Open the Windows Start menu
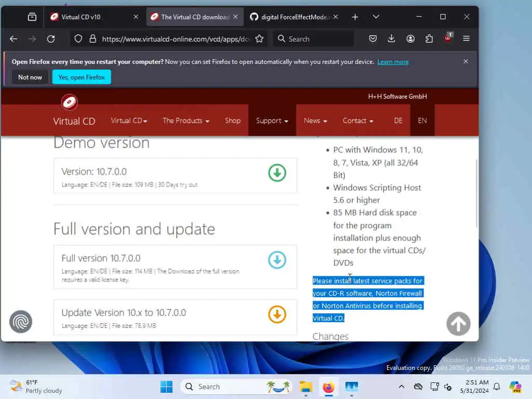Viewport: 532px width, 399px height. (x=166, y=387)
